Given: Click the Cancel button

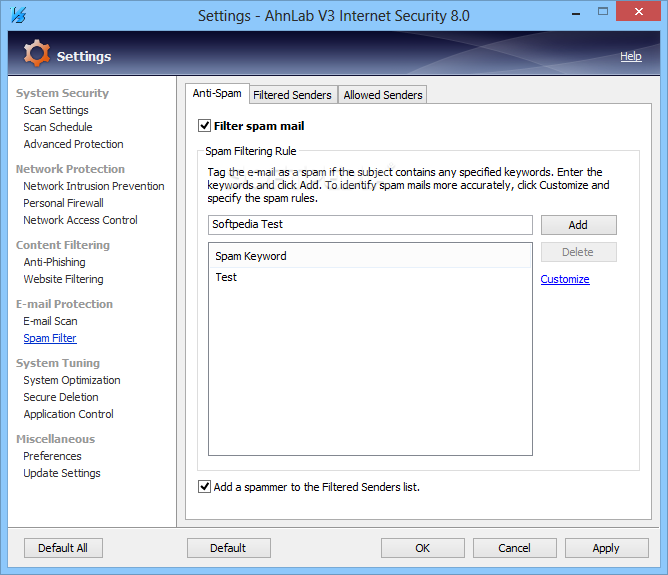Looking at the screenshot, I should coord(515,548).
